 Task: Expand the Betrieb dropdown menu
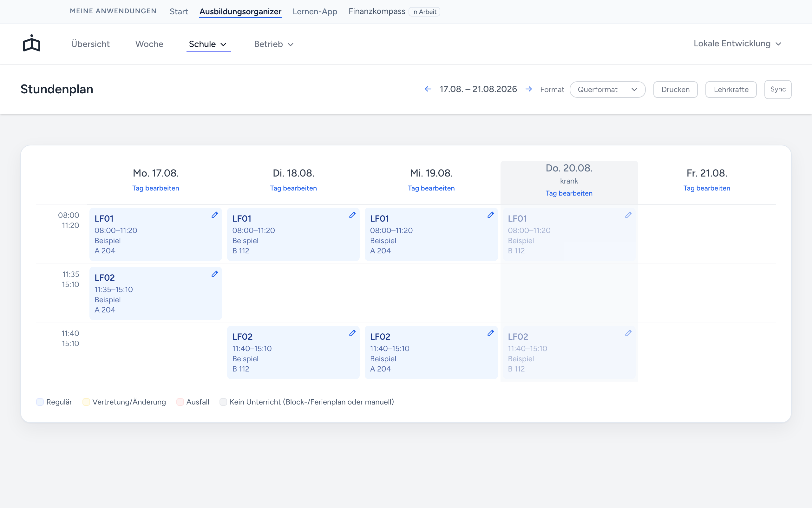(x=274, y=44)
